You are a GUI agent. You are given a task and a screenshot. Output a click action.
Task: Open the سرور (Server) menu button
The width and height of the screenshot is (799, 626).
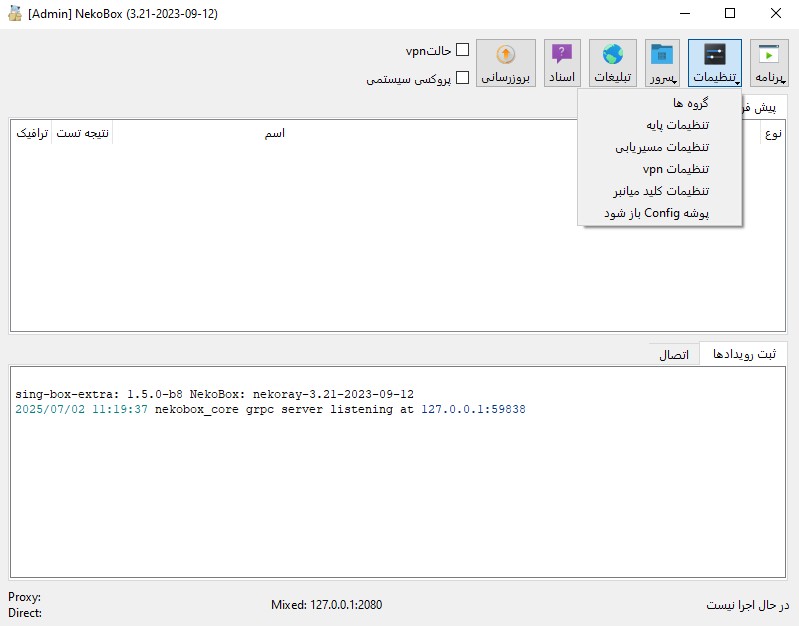pos(662,63)
